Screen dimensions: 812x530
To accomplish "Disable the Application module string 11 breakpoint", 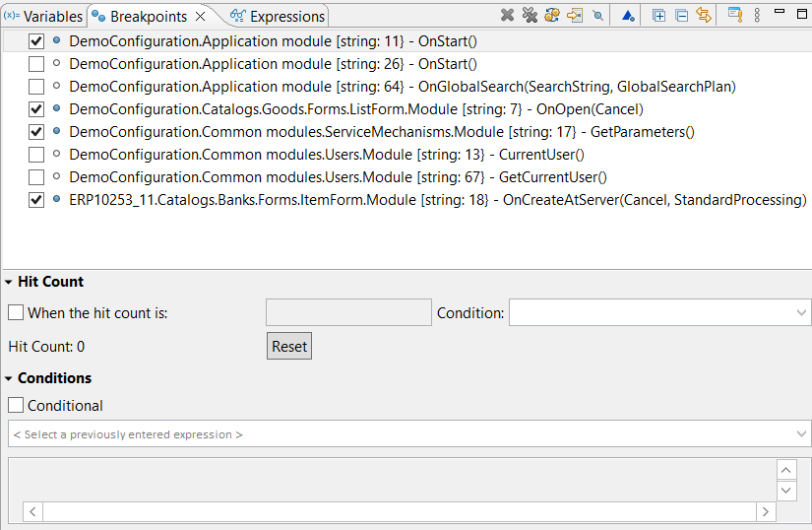I will 36,41.
